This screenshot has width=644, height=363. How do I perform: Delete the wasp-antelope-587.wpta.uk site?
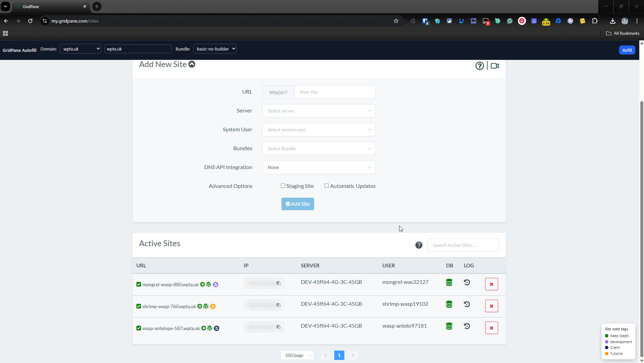click(491, 328)
